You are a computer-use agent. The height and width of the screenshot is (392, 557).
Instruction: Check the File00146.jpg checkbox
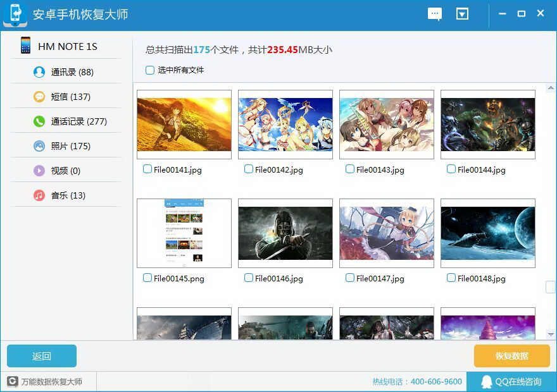pos(249,278)
